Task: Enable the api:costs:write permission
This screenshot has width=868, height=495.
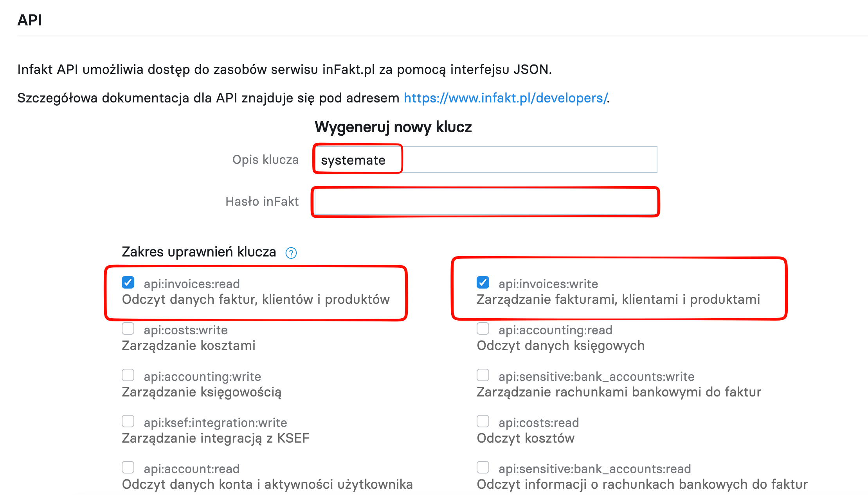Action: pos(128,329)
